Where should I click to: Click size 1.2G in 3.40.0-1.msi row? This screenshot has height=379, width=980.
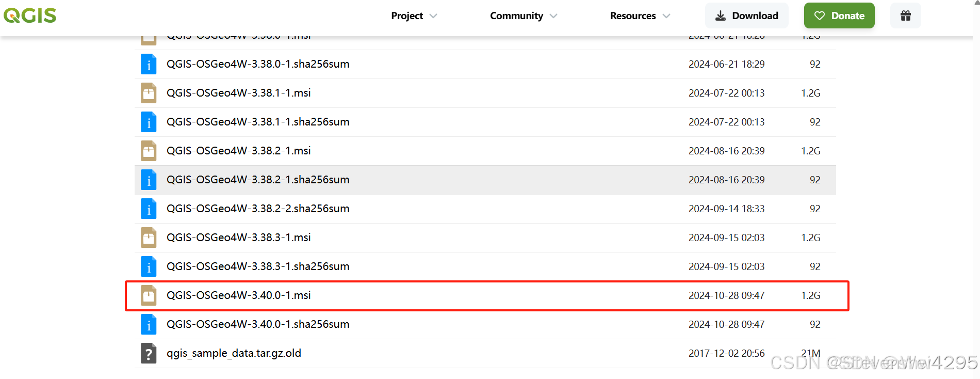[810, 295]
